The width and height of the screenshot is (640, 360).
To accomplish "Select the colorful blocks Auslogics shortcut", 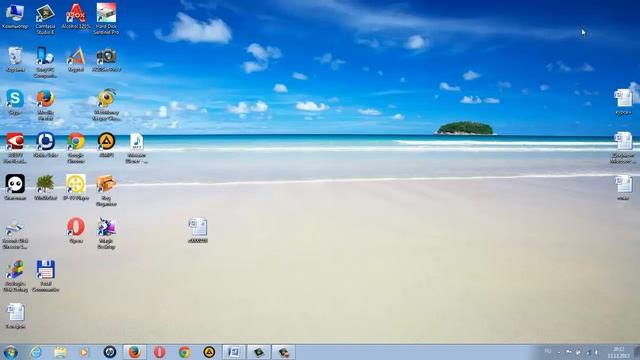I will pyautogui.click(x=15, y=276).
